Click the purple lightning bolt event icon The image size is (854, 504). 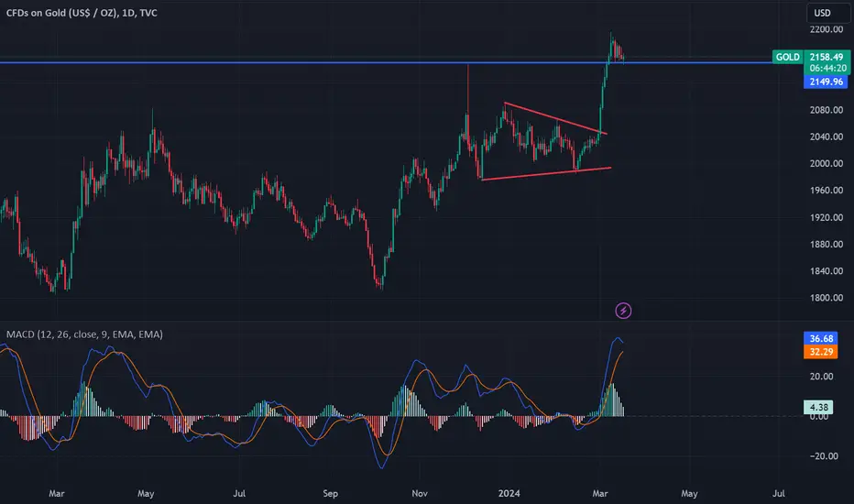click(623, 311)
